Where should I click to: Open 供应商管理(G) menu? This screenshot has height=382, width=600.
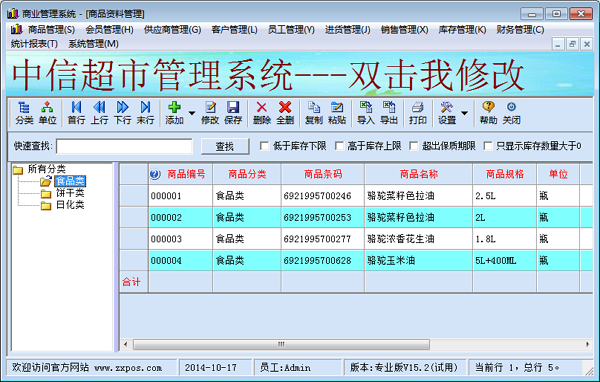tap(173, 29)
